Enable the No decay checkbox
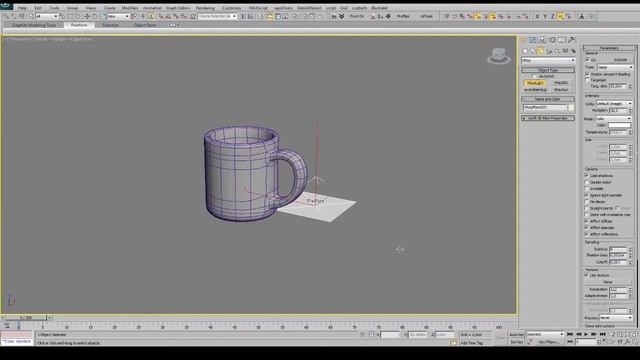 tap(587, 202)
